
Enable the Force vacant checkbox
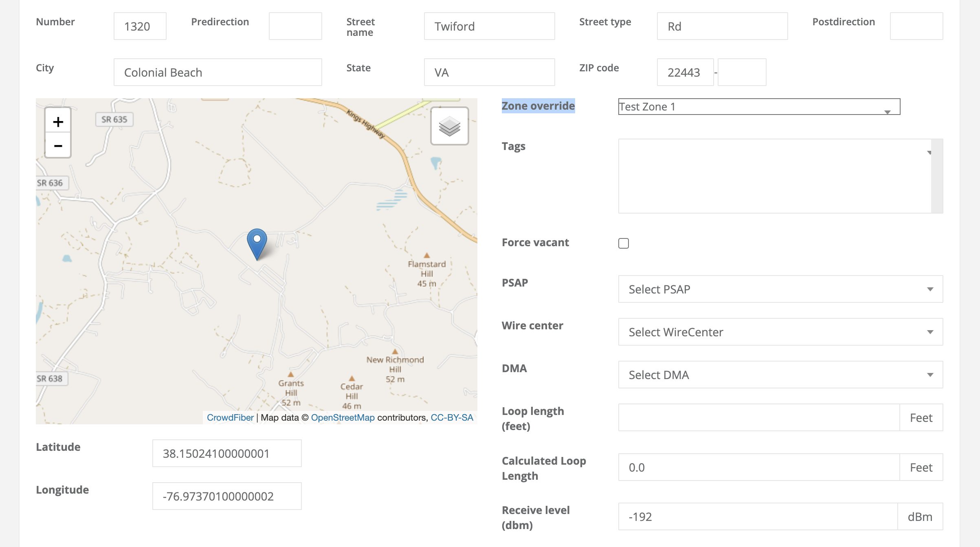pyautogui.click(x=624, y=243)
